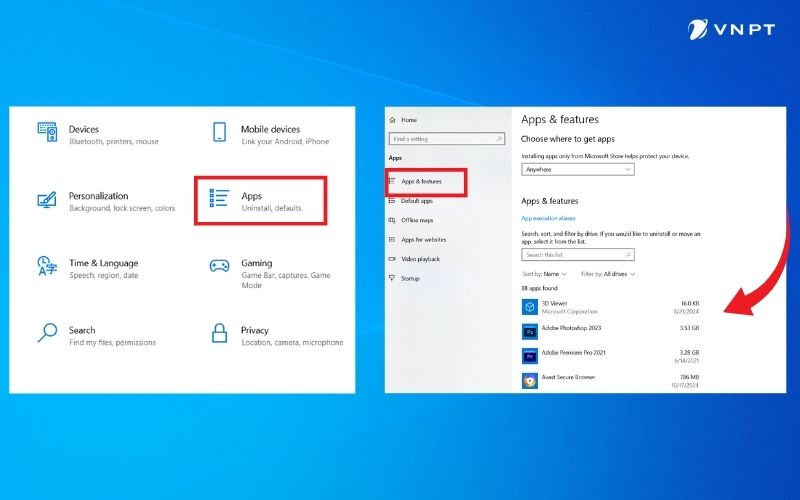The image size is (800, 500).
Task: Click the Mobile devices phone icon
Action: (219, 133)
